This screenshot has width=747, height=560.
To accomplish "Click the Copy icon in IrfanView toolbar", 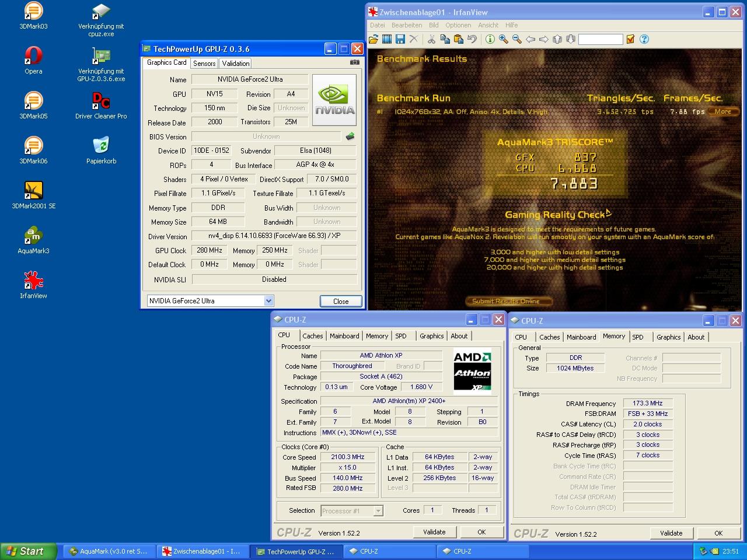I will click(445, 39).
